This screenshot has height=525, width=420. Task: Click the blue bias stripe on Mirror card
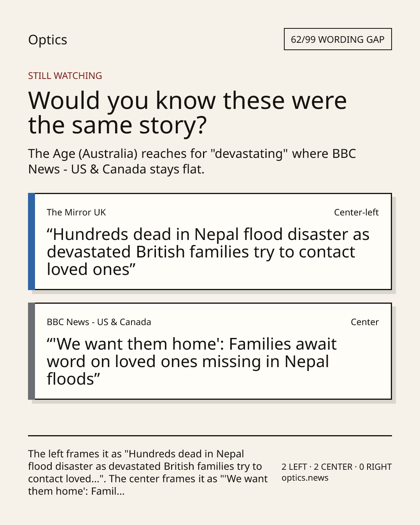click(x=31, y=241)
